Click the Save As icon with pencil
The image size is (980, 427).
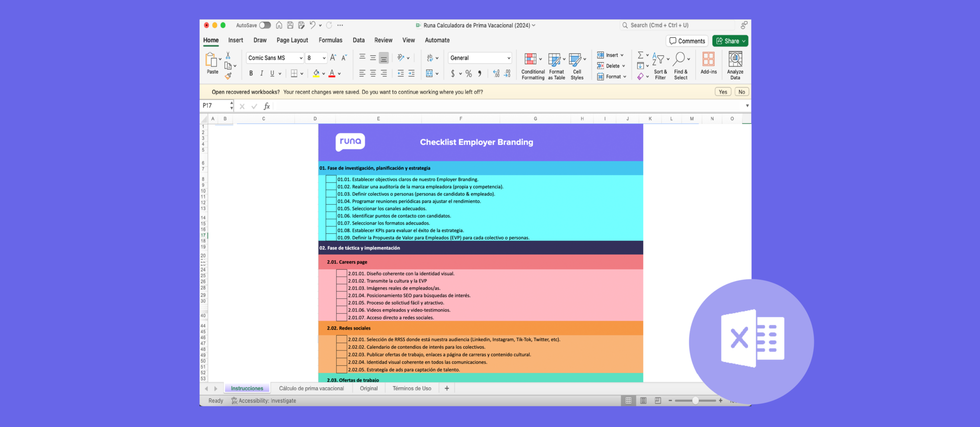[301, 25]
